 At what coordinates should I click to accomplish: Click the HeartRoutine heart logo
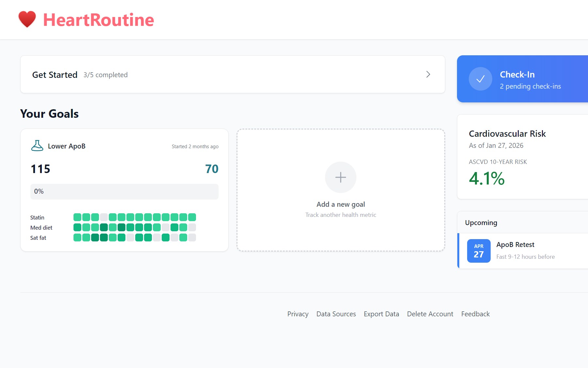coord(27,19)
